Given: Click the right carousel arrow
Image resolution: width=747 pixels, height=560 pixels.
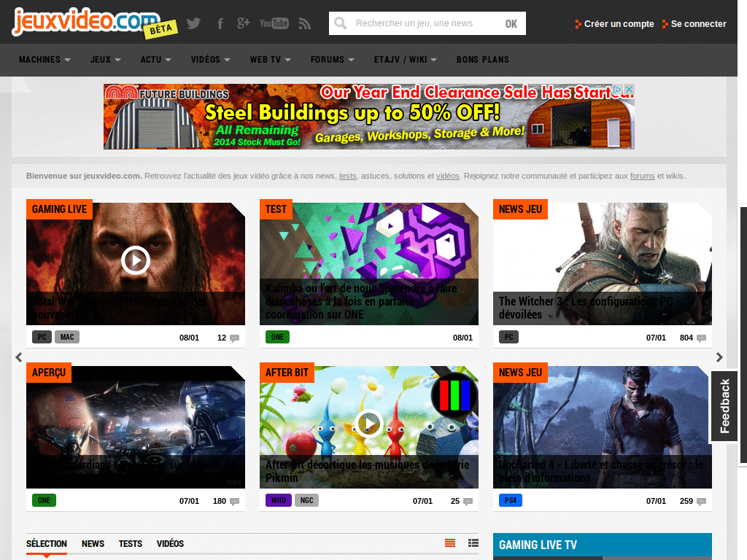Looking at the screenshot, I should [719, 357].
